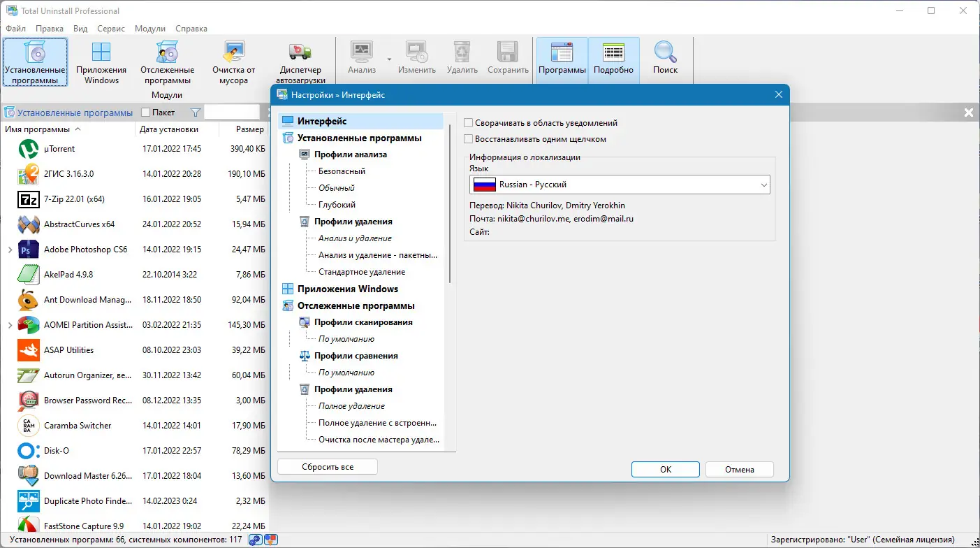This screenshot has height=548, width=980.
Task: Open the Поиск magnifier tool
Action: [x=666, y=59]
